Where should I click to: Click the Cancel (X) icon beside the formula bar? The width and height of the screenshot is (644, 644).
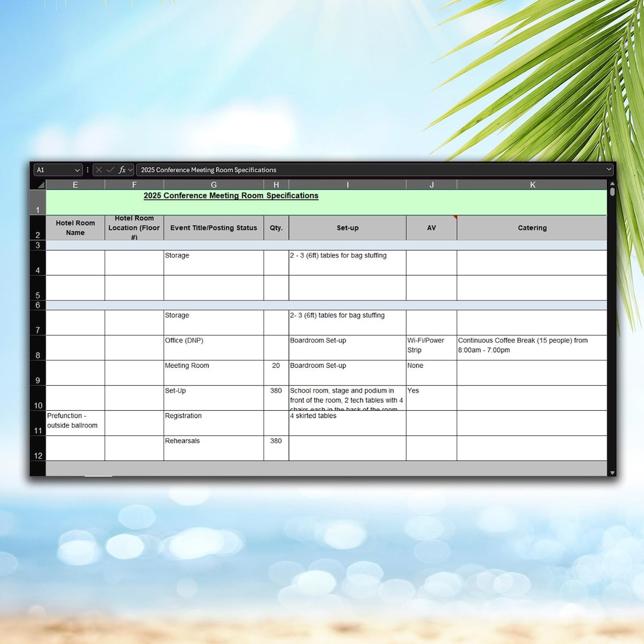[99, 170]
